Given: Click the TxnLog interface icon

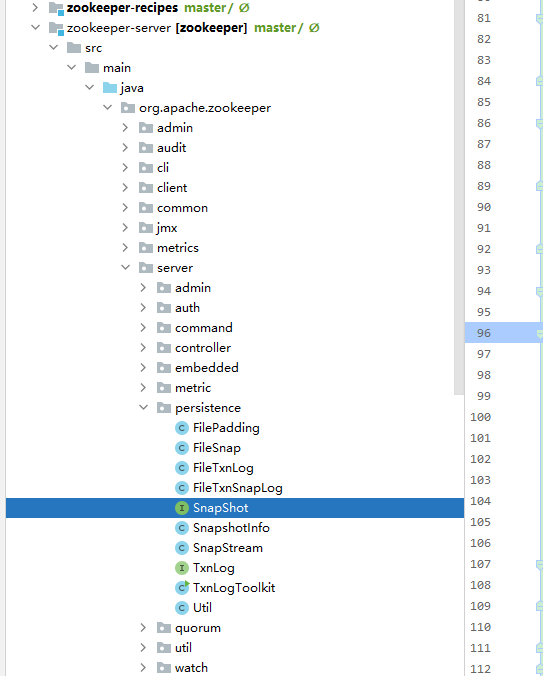Looking at the screenshot, I should pos(182,568).
